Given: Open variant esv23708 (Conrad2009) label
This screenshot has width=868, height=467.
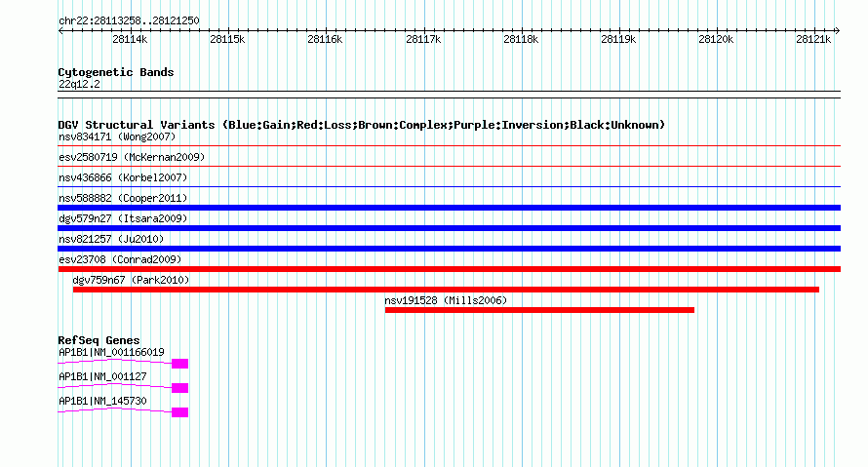Looking at the screenshot, I should [120, 259].
